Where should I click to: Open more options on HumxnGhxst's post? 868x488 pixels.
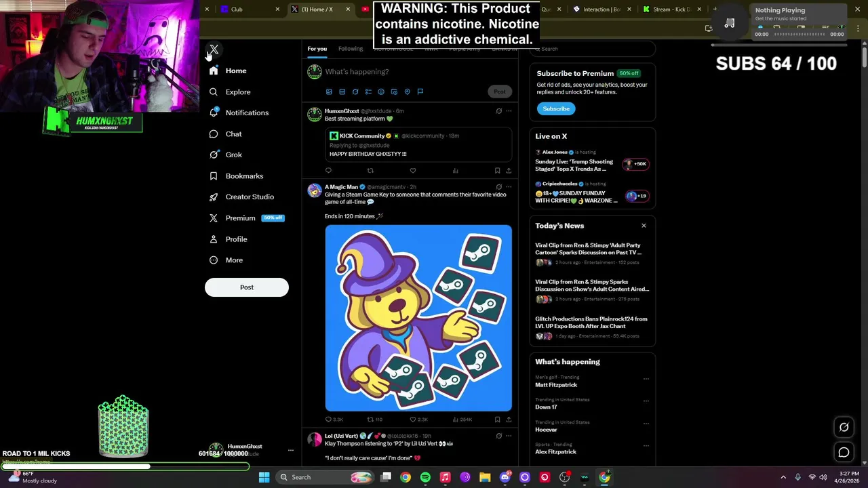509,111
